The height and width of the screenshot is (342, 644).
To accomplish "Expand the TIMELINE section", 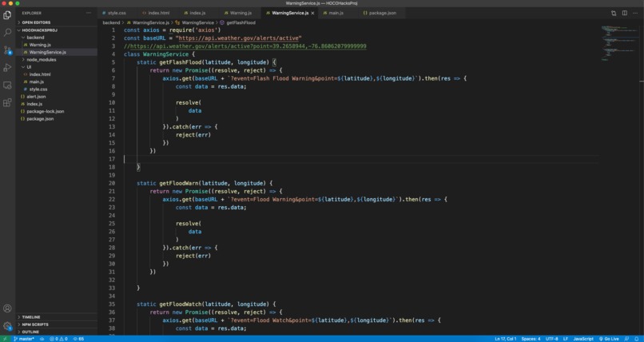I will click(x=57, y=317).
